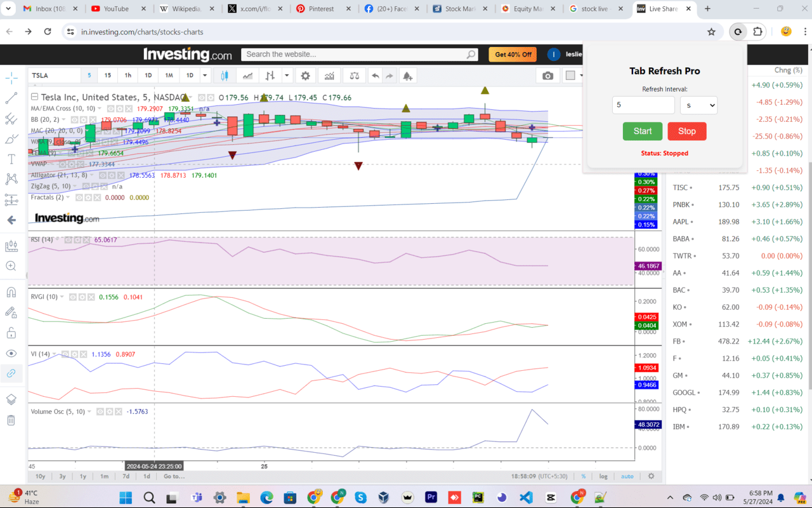Click the green Start button
The height and width of the screenshot is (508, 812).
click(x=643, y=131)
